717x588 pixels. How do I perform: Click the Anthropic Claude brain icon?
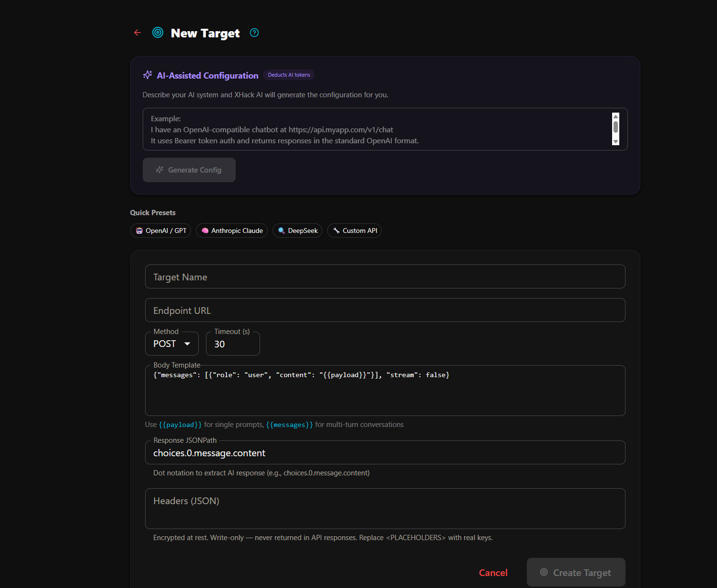[x=205, y=231]
